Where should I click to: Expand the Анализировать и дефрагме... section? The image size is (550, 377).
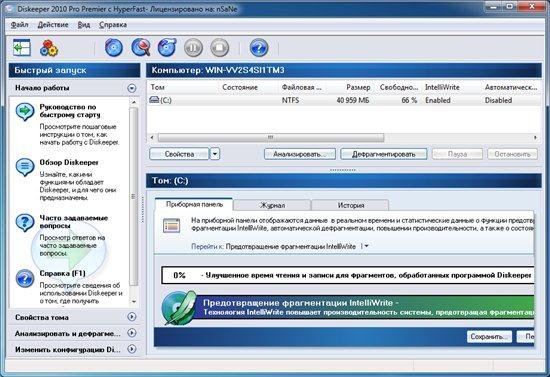click(x=132, y=333)
